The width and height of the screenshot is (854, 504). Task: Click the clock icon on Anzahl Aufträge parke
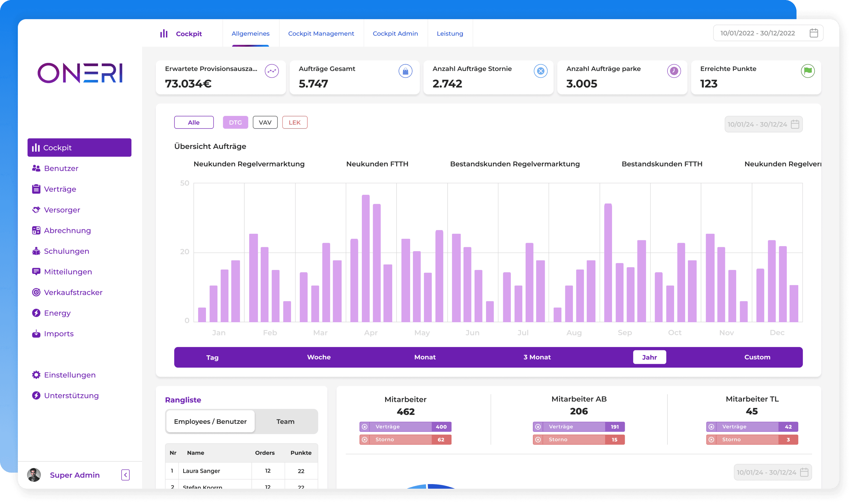[674, 71]
